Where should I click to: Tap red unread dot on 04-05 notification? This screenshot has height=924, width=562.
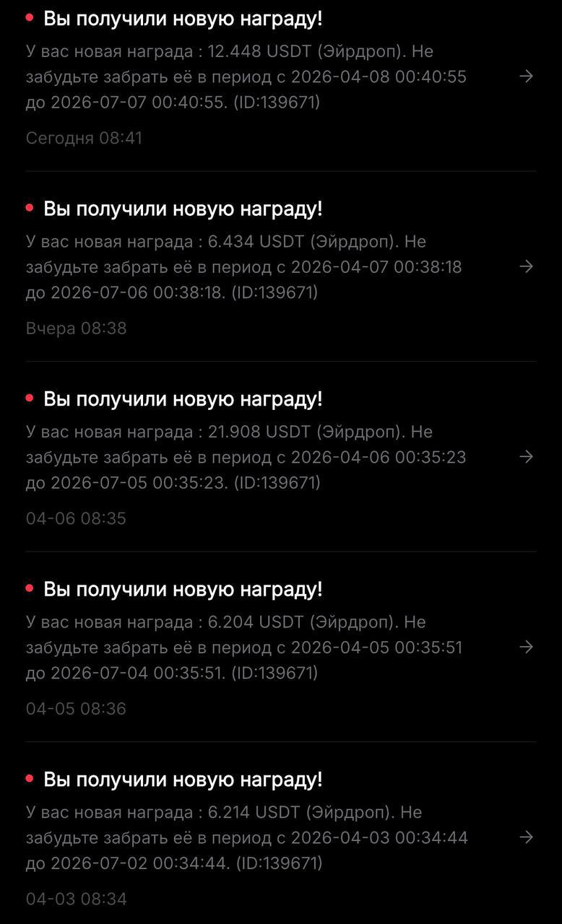pyautogui.click(x=30, y=588)
